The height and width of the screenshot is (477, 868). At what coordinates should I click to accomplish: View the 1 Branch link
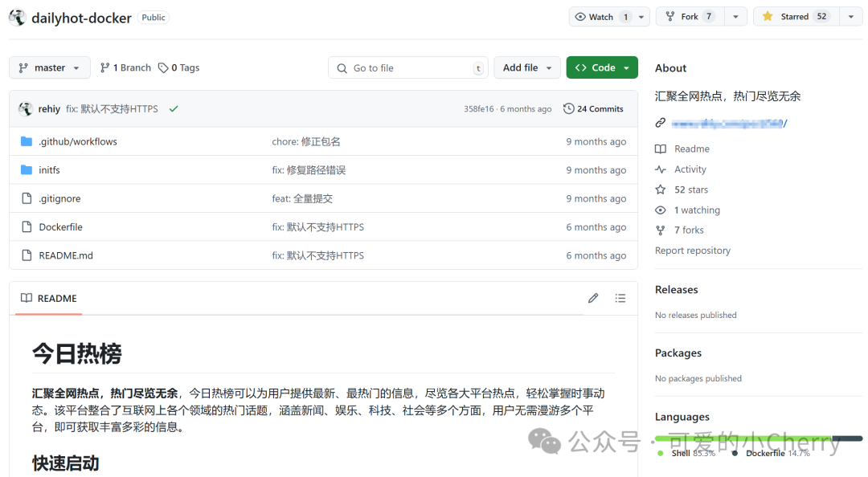[x=125, y=67]
